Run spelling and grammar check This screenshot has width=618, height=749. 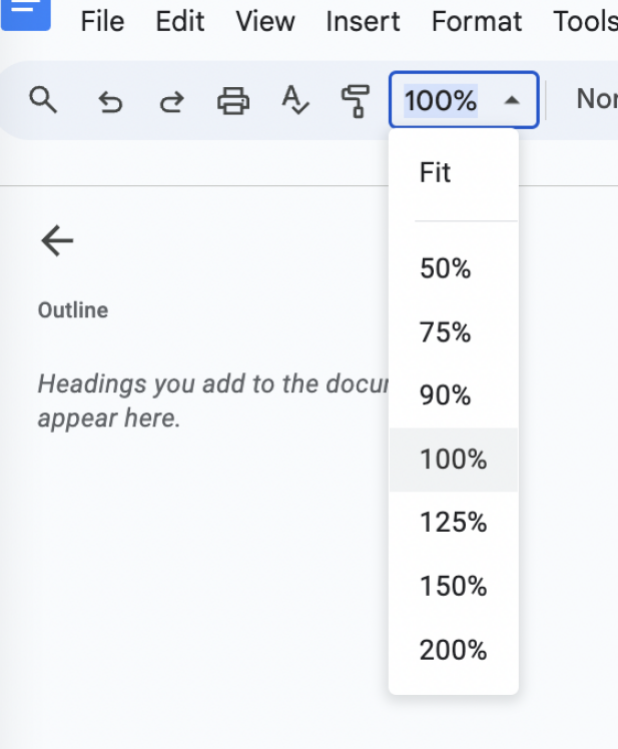[x=295, y=100]
